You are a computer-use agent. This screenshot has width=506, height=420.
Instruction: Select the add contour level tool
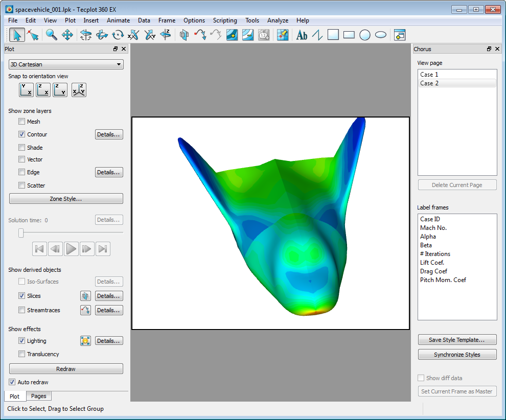(x=232, y=35)
